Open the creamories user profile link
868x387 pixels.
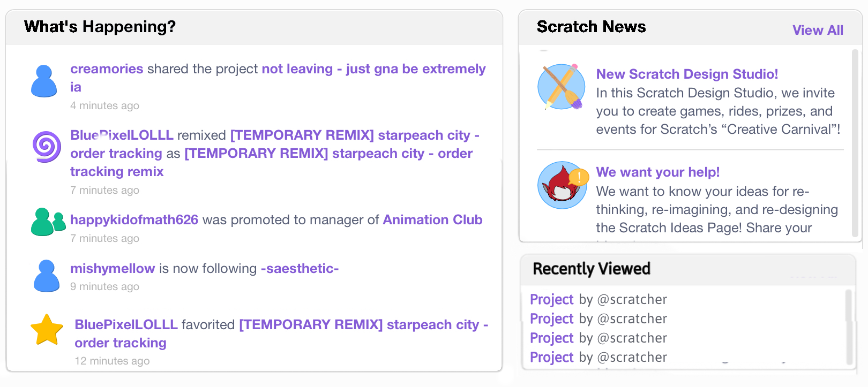[x=107, y=69]
